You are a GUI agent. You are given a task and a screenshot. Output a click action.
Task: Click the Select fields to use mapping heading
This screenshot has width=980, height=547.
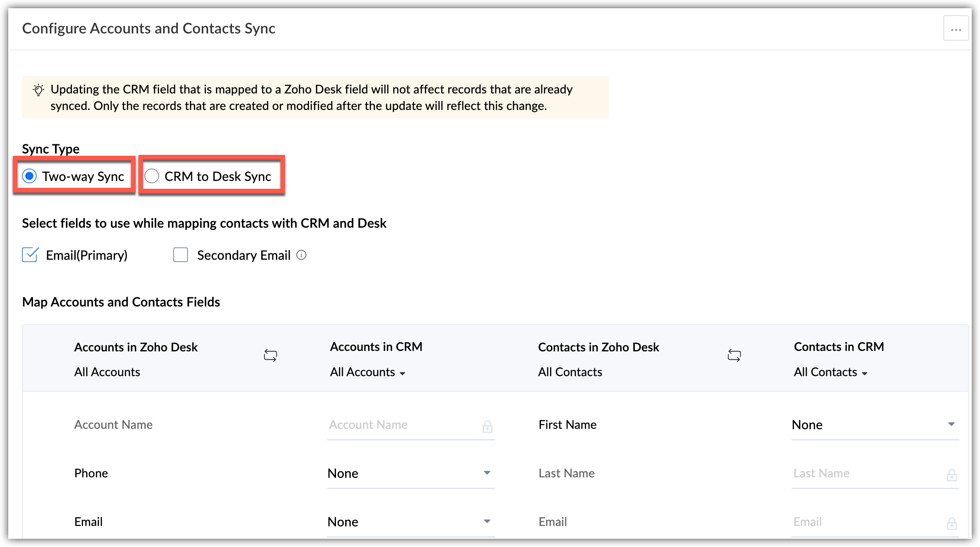204,223
